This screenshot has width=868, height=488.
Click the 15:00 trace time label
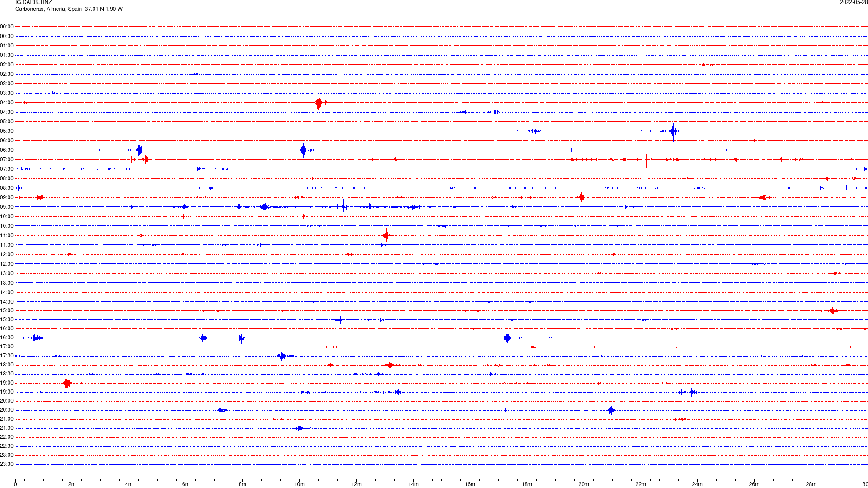click(x=7, y=310)
